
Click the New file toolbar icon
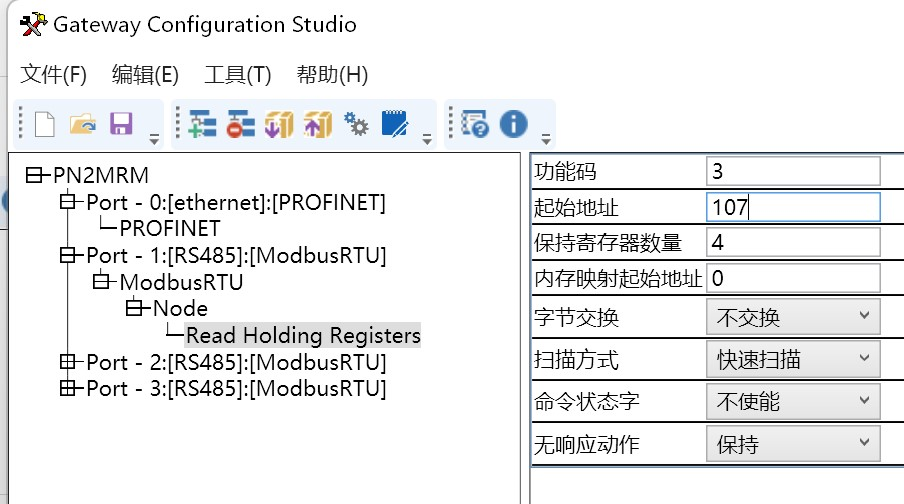44,124
